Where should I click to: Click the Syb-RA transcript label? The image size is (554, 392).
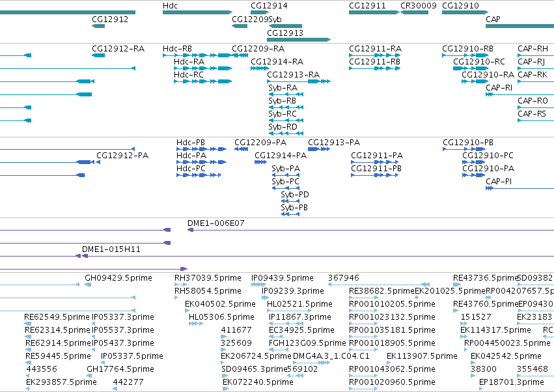(283, 88)
